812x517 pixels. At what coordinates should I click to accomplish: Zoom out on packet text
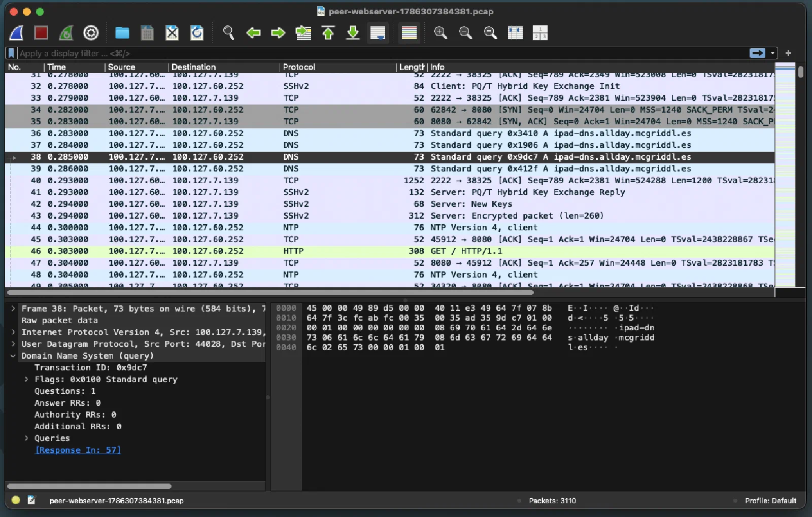coord(465,33)
